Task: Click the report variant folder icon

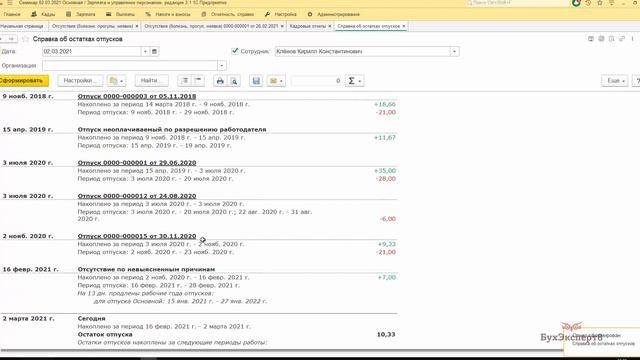Action: pyautogui.click(x=116, y=81)
